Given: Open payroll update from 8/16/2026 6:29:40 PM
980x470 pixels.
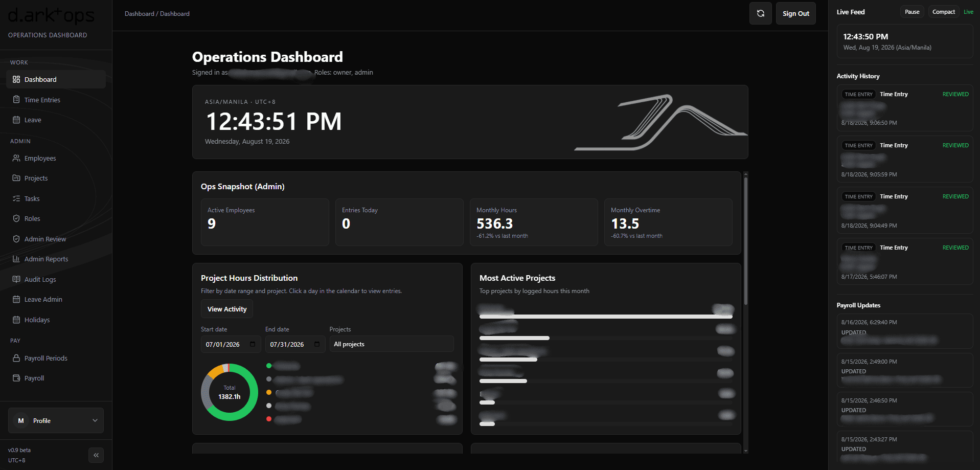Looking at the screenshot, I should (x=905, y=331).
